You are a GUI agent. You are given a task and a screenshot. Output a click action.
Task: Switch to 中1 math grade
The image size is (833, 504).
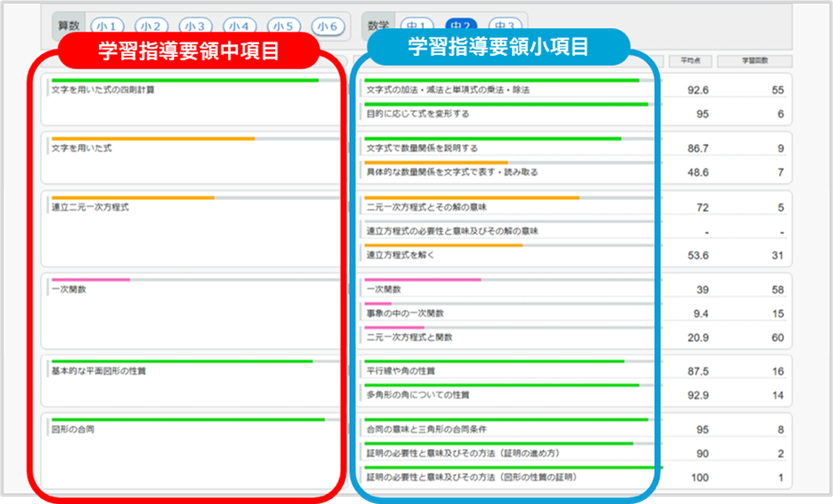416,26
